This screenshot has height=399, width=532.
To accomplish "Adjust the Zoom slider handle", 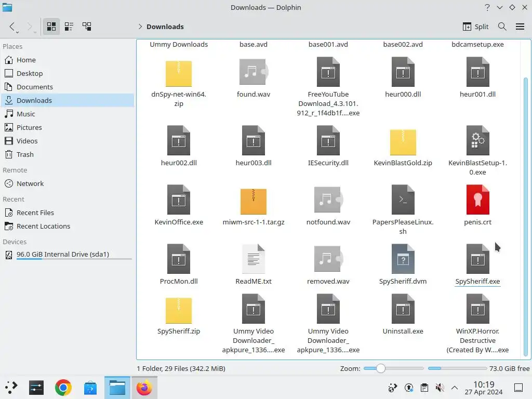I will click(x=381, y=368).
